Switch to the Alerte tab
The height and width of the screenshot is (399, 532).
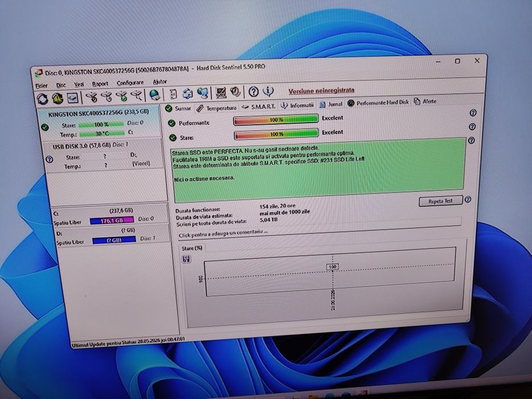tap(425, 101)
